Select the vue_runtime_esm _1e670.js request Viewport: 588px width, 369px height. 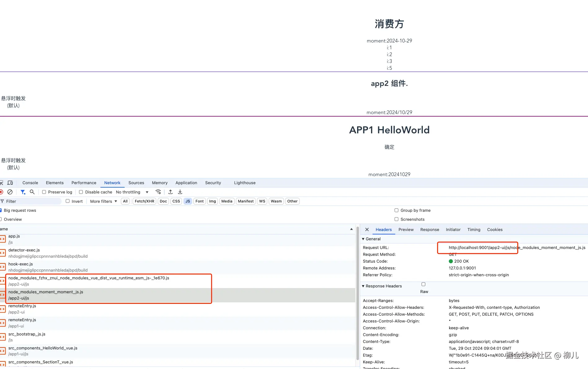pos(178,281)
